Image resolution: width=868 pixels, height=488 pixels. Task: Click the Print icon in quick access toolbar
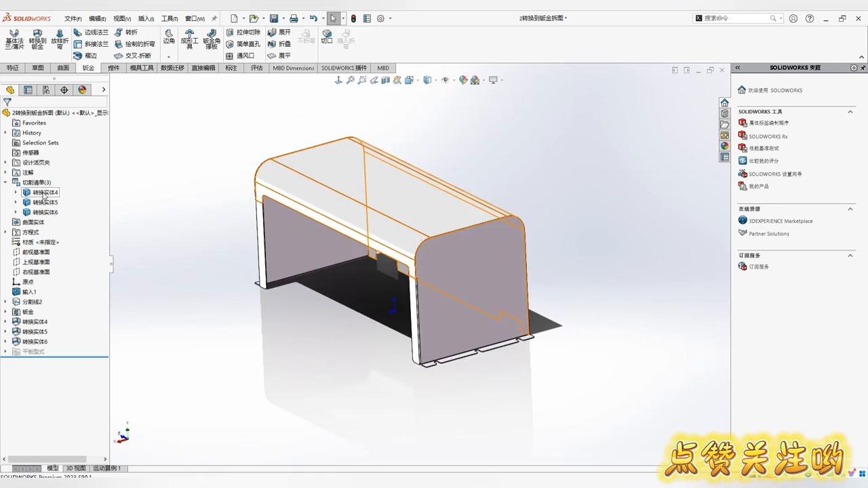click(294, 18)
